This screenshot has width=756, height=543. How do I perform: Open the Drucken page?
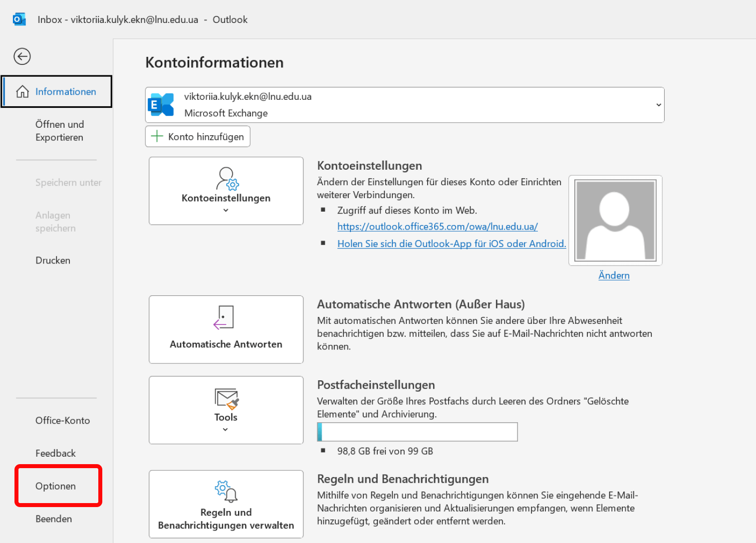[53, 261]
